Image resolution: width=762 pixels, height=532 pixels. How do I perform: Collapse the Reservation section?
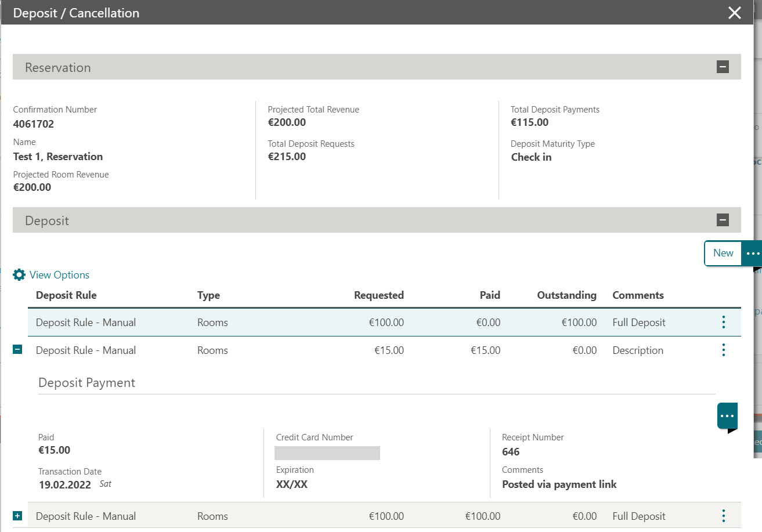723,66
